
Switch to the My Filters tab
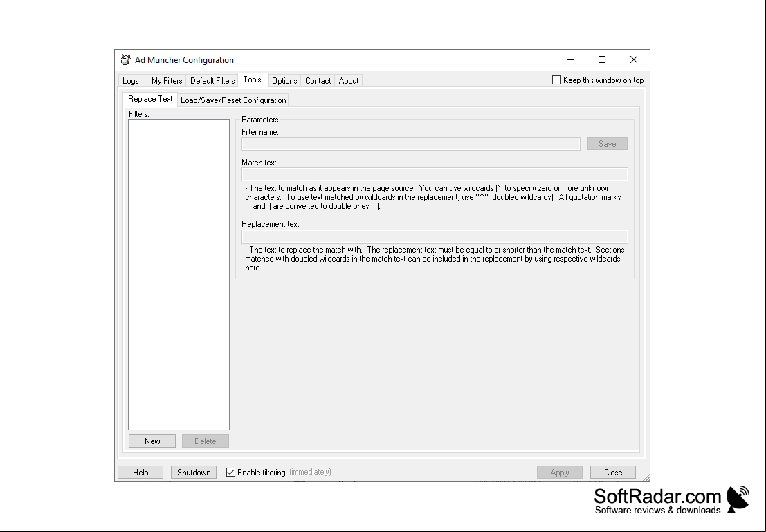[167, 81]
